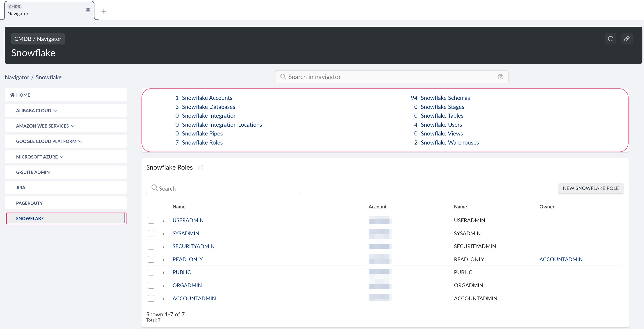Open the SECURITYADMIN role link
Screen dimensions: 644x329
(193, 246)
